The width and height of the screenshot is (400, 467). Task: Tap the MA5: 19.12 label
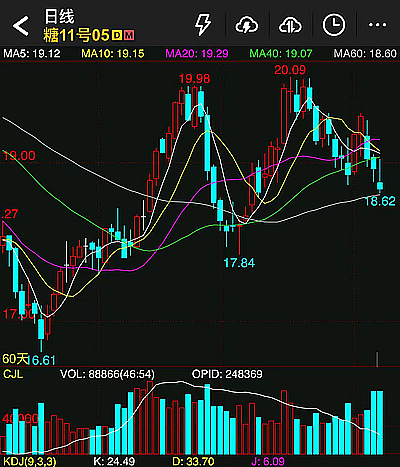point(32,53)
